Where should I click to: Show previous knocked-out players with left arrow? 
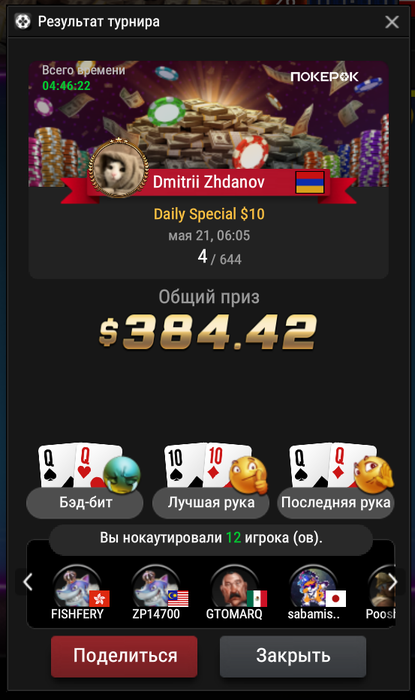click(28, 582)
